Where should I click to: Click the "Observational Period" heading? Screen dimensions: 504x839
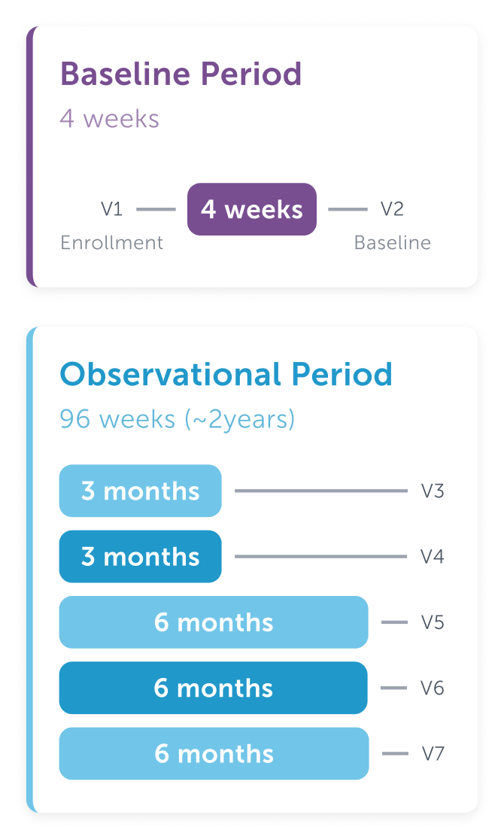click(x=226, y=374)
